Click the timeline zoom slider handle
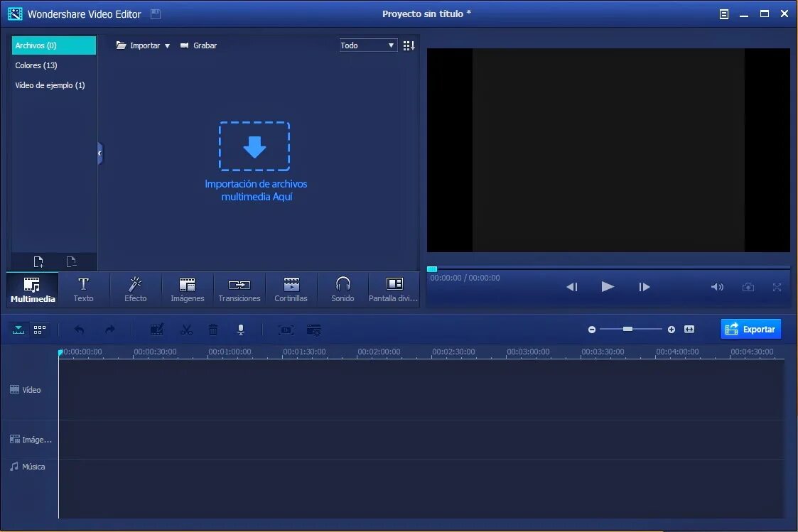 [x=628, y=329]
